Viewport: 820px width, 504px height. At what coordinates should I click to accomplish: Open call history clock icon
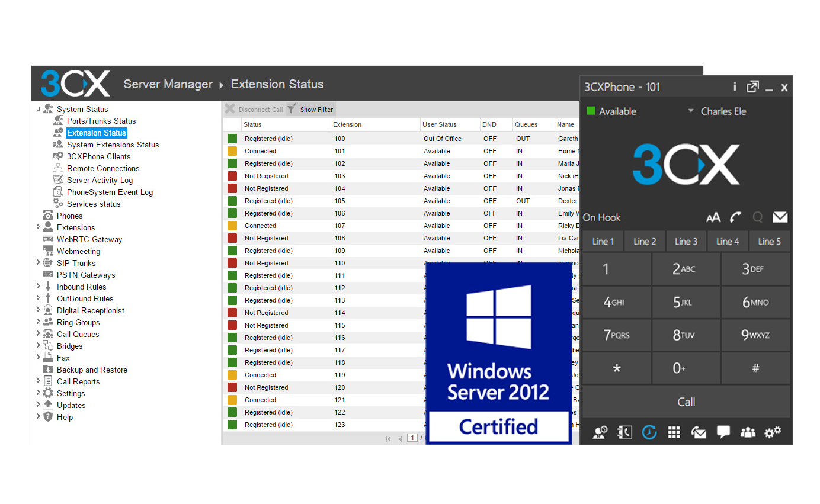649,432
